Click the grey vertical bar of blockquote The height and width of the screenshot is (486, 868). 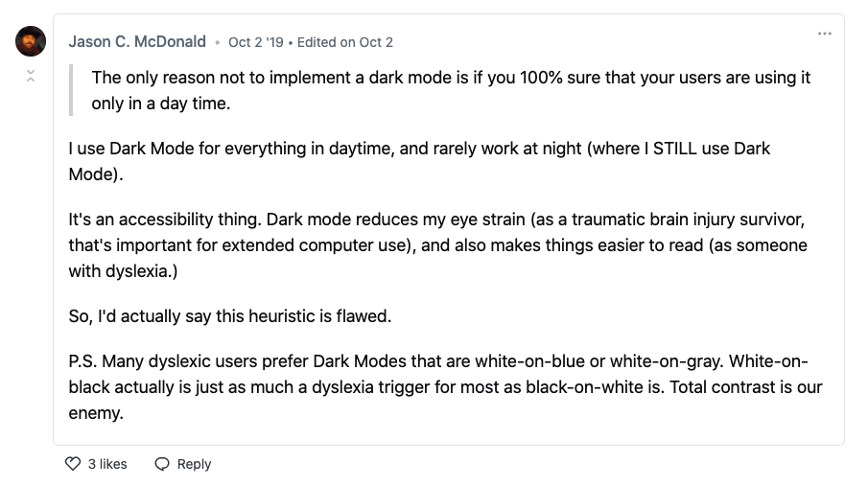(x=72, y=90)
